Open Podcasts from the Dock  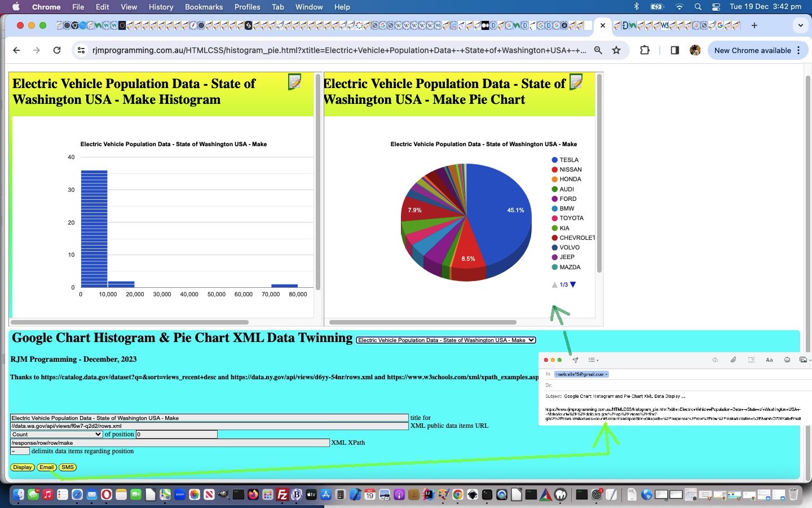(399, 495)
